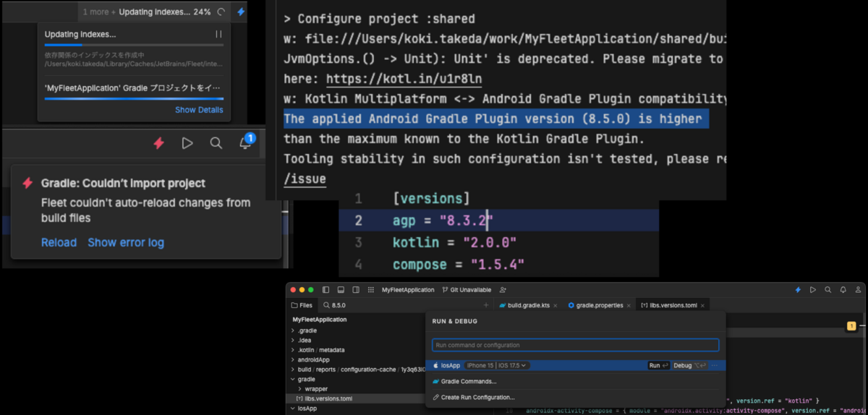Close the gradle.properties tab

(628, 306)
